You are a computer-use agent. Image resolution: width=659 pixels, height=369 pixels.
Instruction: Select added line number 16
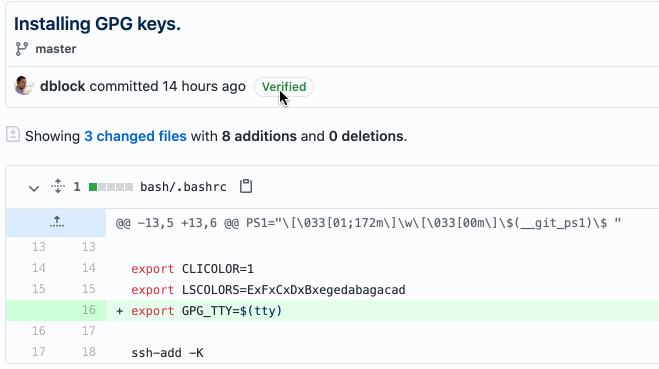pos(88,310)
